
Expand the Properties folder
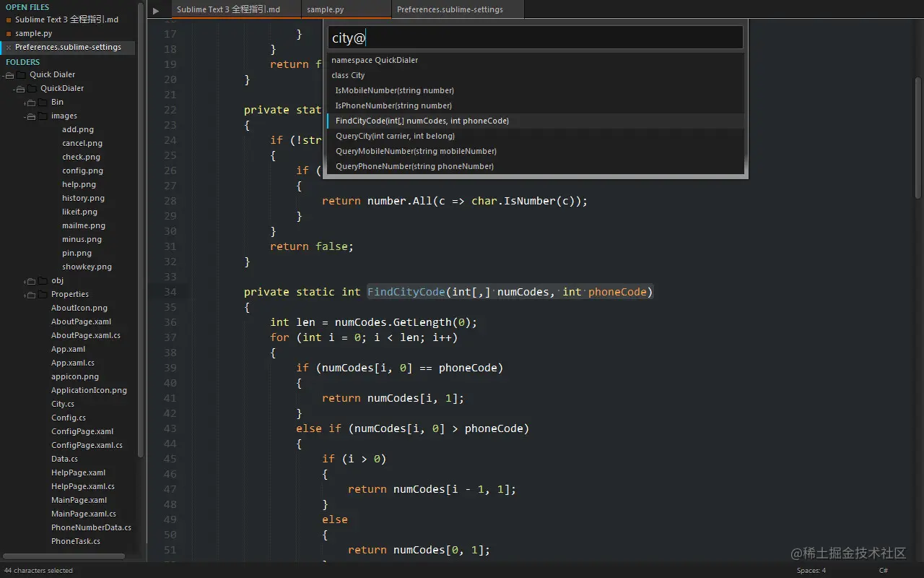pos(30,294)
